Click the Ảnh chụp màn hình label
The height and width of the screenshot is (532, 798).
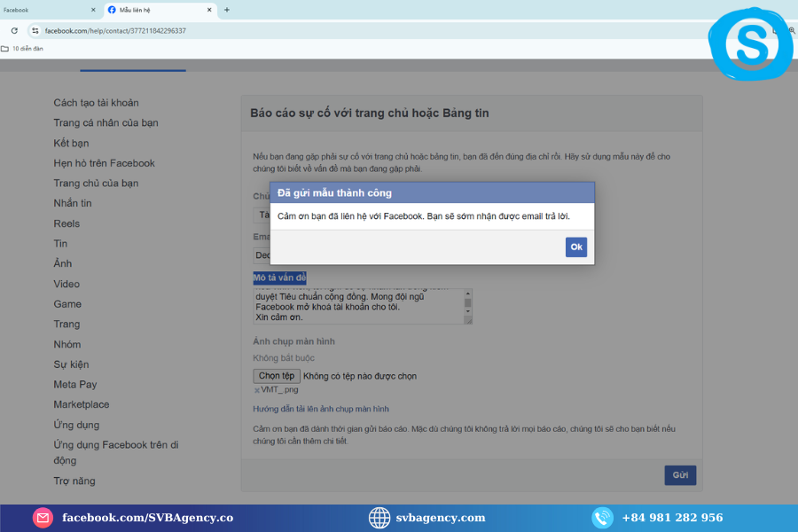(x=293, y=341)
